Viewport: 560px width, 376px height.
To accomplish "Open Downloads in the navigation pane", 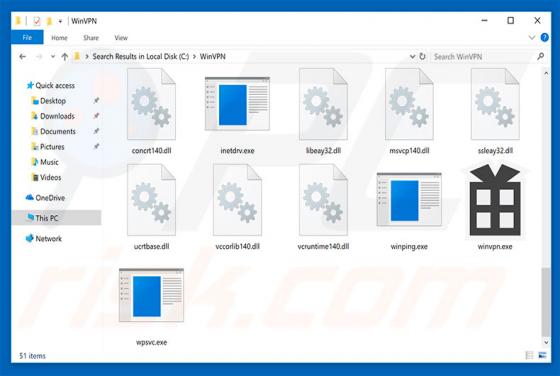I will pyautogui.click(x=53, y=116).
